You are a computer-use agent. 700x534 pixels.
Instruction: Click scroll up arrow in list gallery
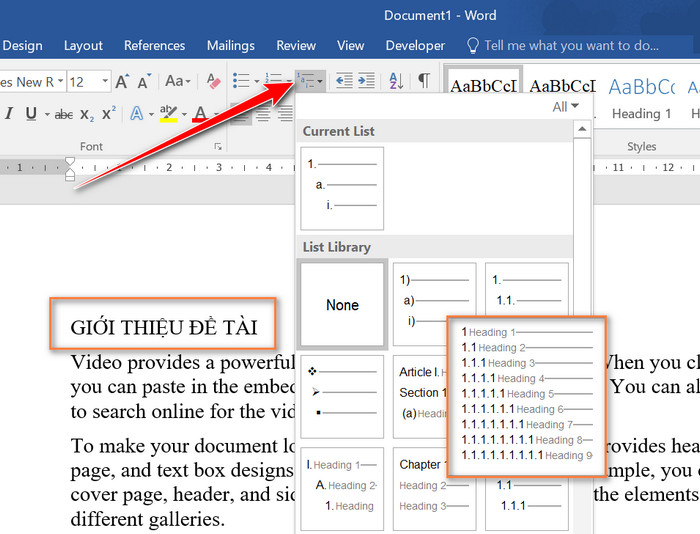pos(582,129)
